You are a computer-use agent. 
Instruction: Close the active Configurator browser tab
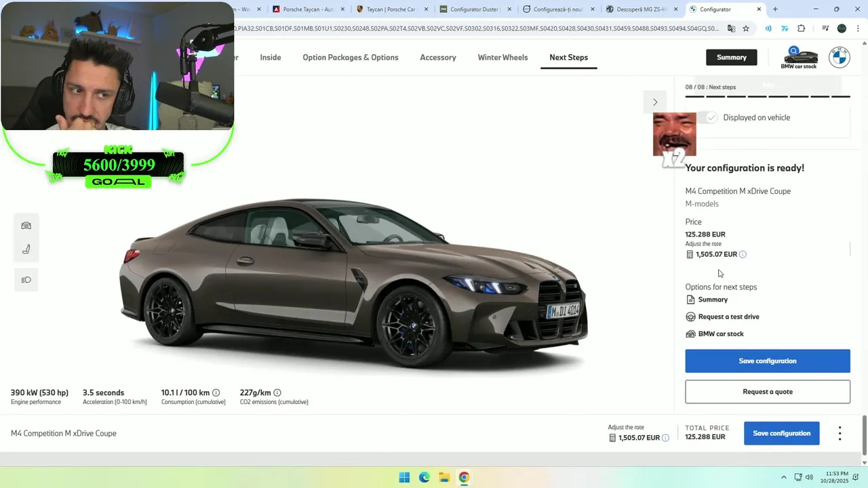tap(759, 9)
